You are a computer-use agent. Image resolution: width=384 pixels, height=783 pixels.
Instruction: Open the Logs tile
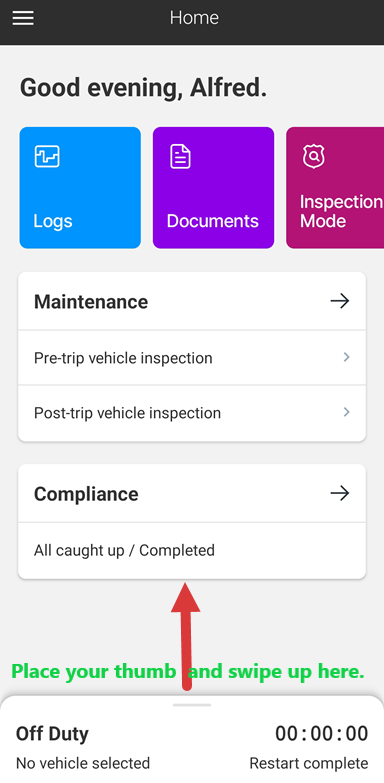coord(80,187)
